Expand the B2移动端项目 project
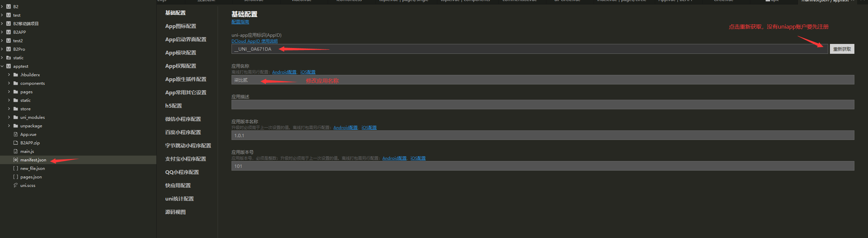 tap(2, 24)
